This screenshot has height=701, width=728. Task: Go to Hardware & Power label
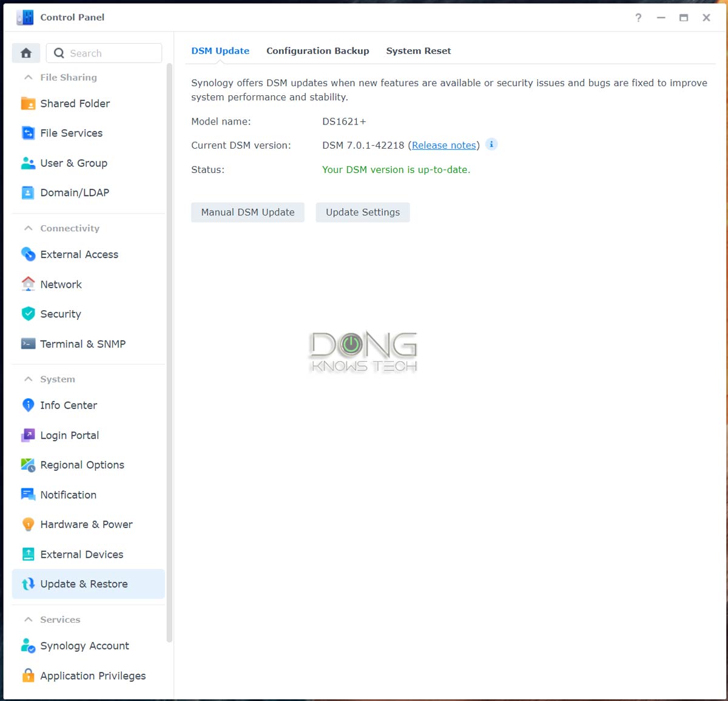(86, 525)
